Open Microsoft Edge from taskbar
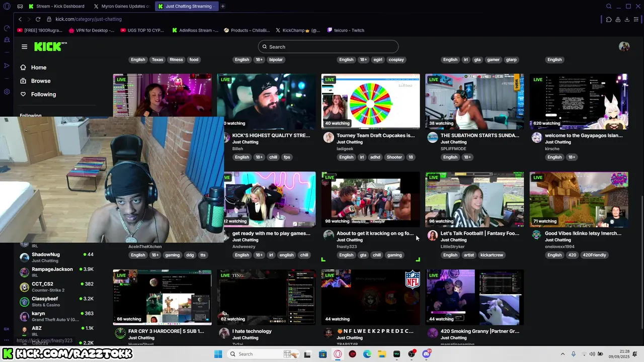The width and height of the screenshot is (644, 362). point(367,354)
